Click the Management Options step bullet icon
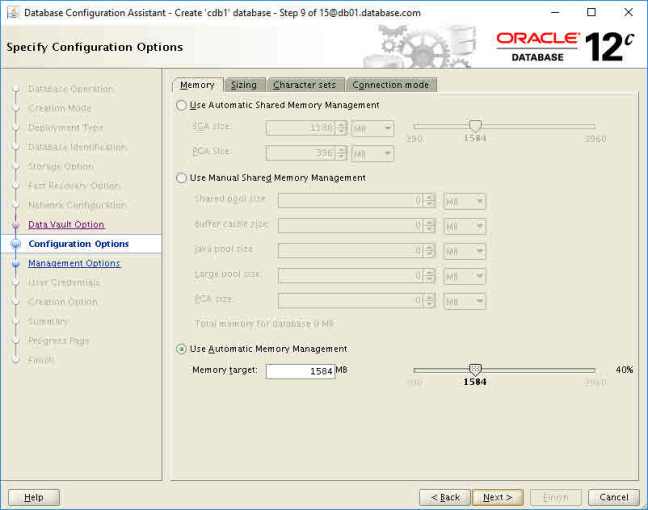Image resolution: width=648 pixels, height=510 pixels. [x=16, y=264]
